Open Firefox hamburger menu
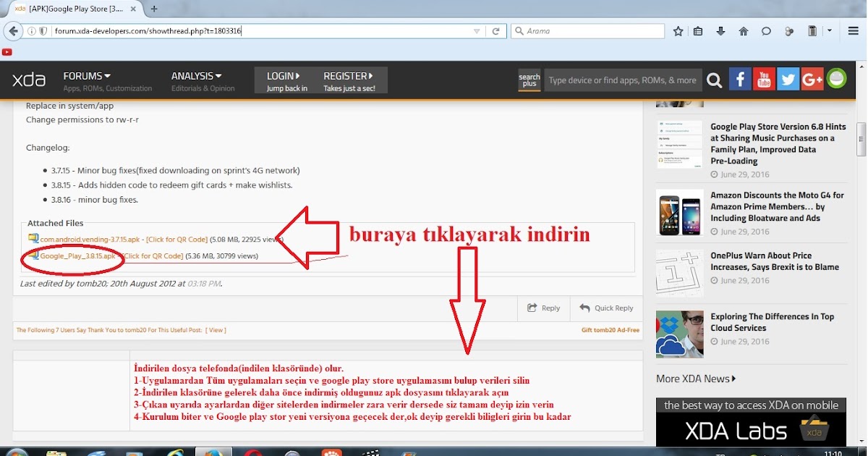This screenshot has width=868, height=456. coord(854,31)
